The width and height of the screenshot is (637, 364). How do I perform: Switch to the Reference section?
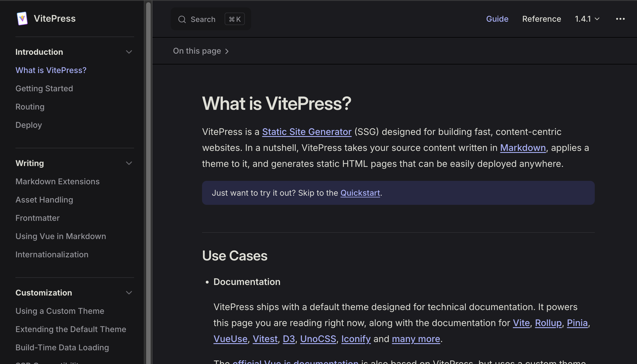pos(541,19)
